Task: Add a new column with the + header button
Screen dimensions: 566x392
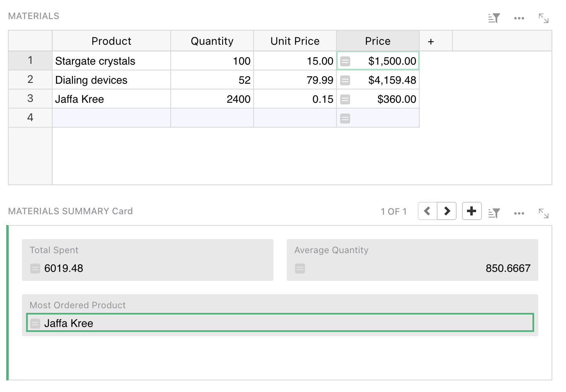Action: tap(431, 41)
